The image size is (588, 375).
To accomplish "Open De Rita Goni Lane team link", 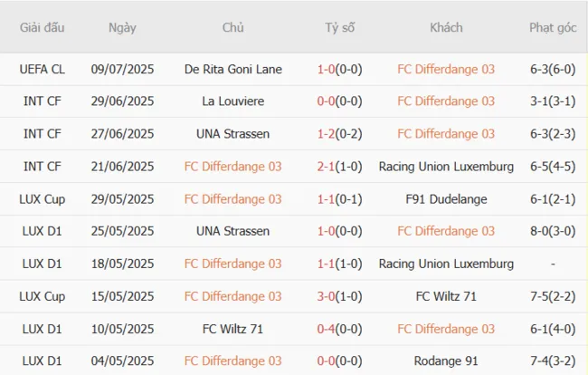I will [232, 69].
